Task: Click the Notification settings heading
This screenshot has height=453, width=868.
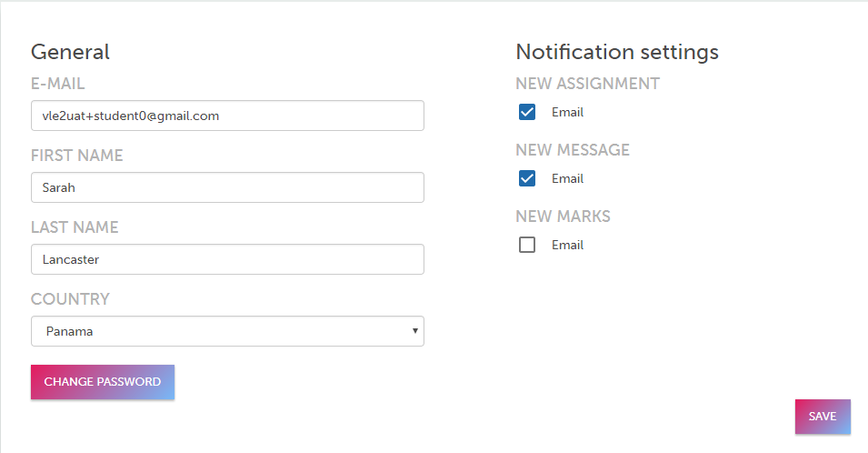Action: point(617,52)
